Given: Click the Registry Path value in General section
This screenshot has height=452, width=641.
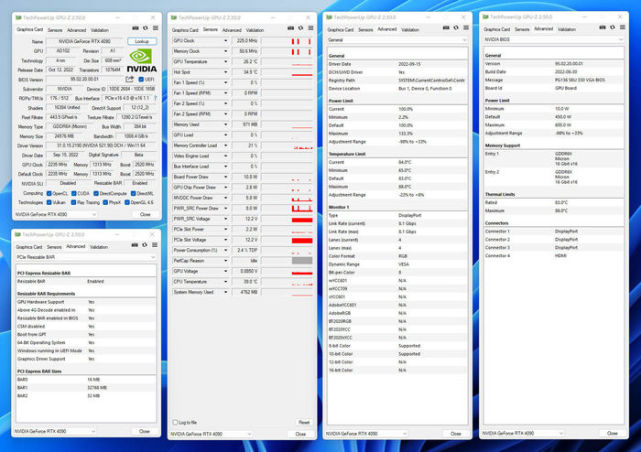Looking at the screenshot, I should (431, 80).
